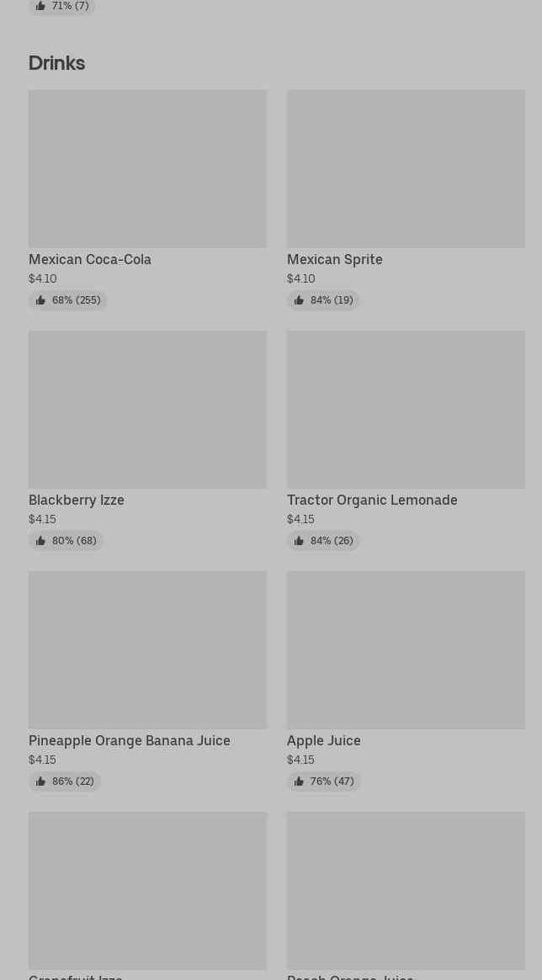Click the Mexican Sprite item name
Screen dimensions: 542x980
335,259
